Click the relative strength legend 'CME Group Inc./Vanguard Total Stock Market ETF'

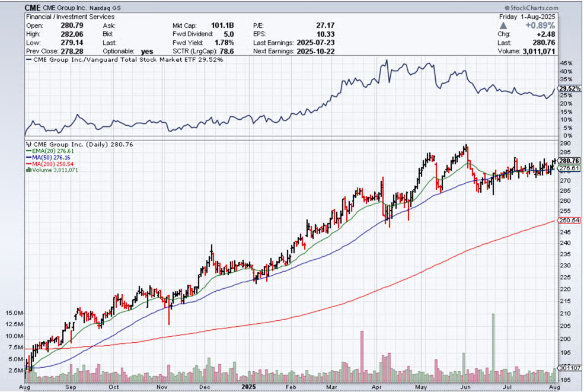(x=119, y=60)
